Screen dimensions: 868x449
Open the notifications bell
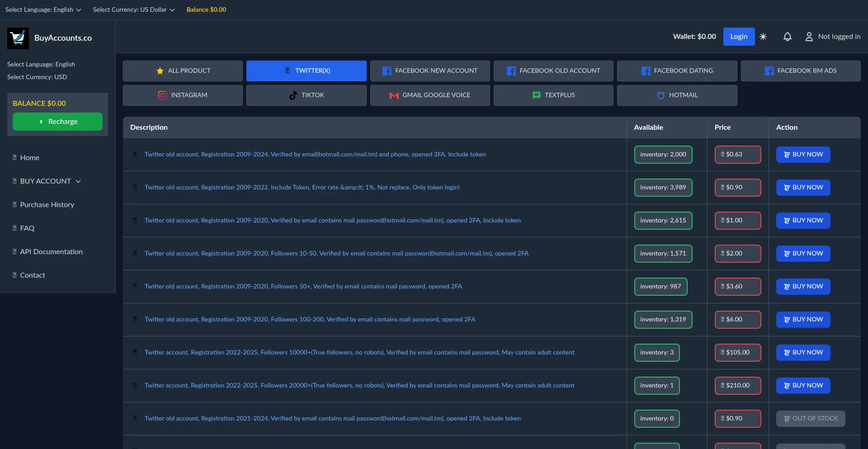click(787, 37)
